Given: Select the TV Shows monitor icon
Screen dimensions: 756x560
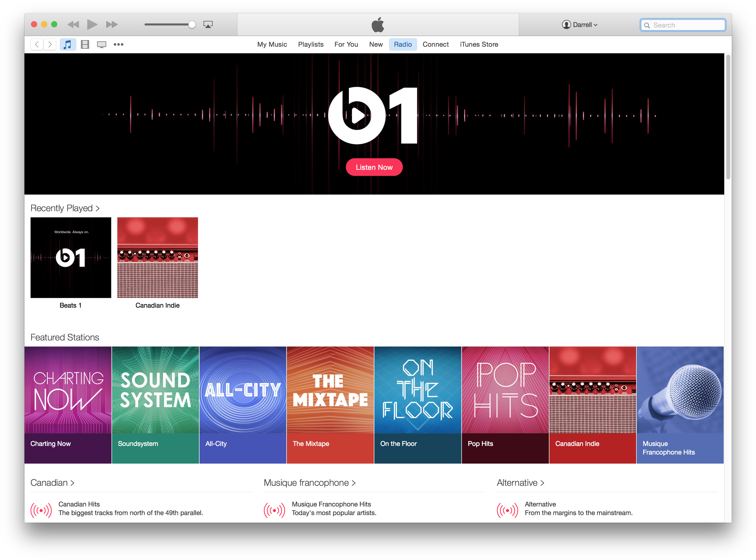Looking at the screenshot, I should click(x=102, y=44).
